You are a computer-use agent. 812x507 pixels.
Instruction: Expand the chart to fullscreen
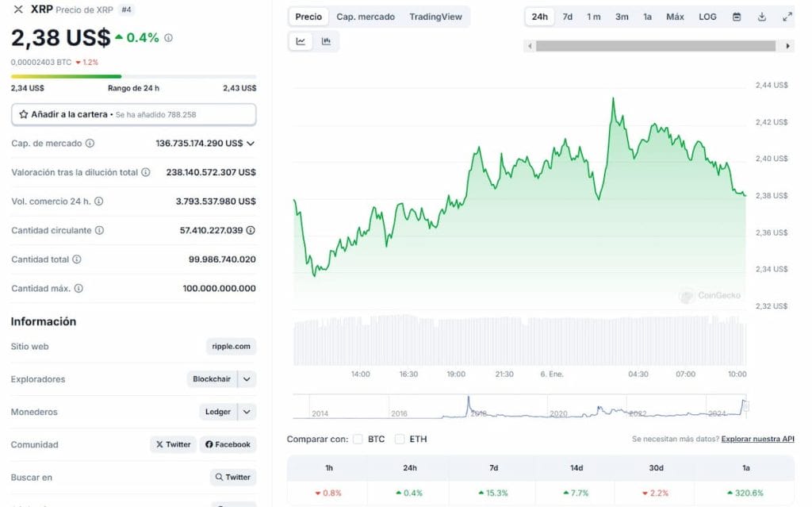coord(787,16)
